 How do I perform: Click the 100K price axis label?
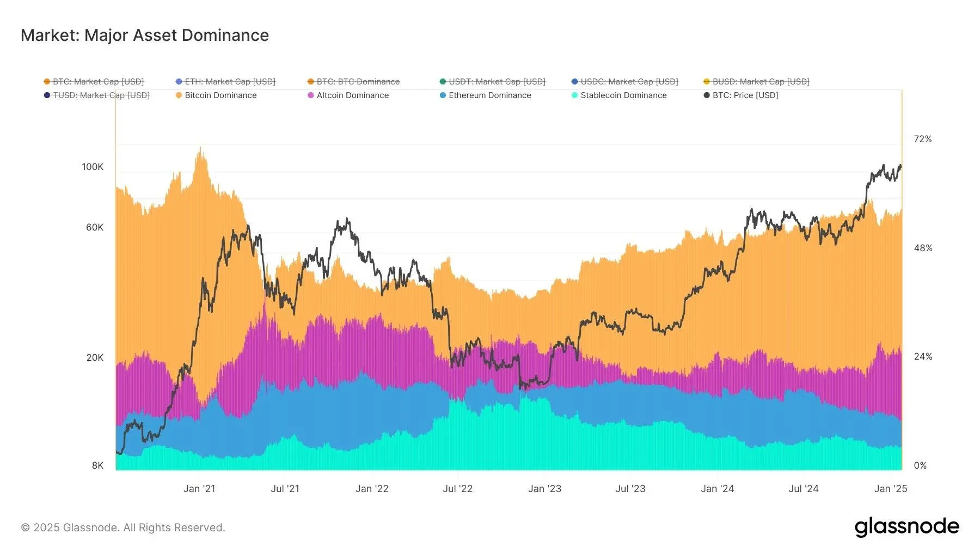[93, 167]
